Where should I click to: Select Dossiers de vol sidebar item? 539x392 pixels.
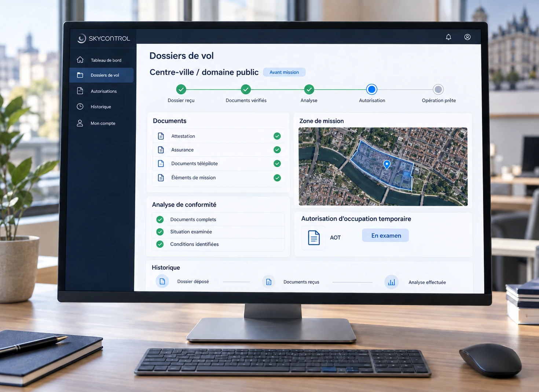[102, 75]
